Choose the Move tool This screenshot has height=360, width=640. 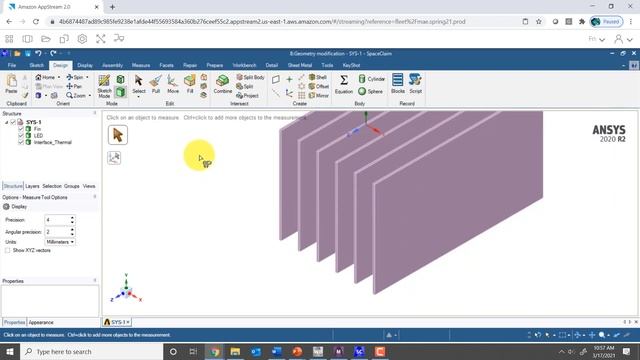[173, 84]
